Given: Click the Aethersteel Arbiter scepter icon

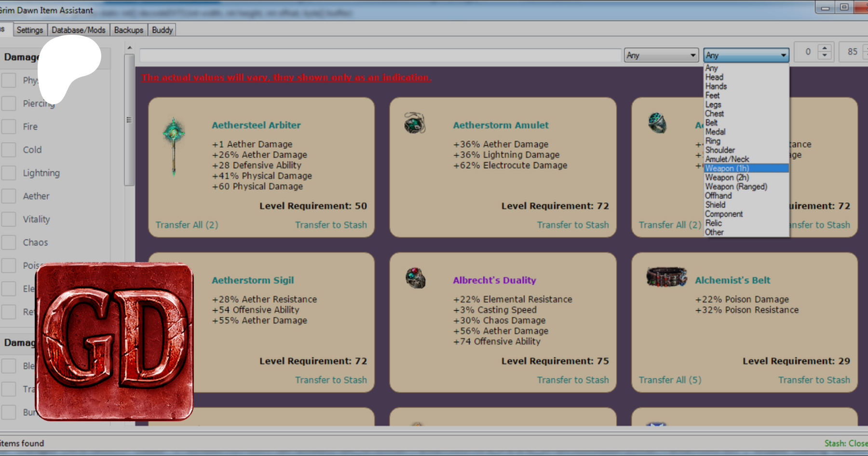Looking at the screenshot, I should pyautogui.click(x=174, y=144).
